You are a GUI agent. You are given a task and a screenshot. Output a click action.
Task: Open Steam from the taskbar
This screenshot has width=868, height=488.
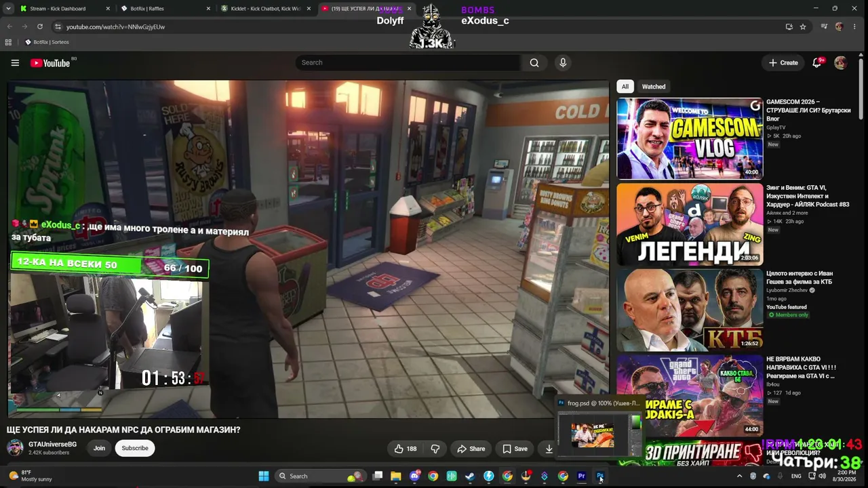[470, 476]
